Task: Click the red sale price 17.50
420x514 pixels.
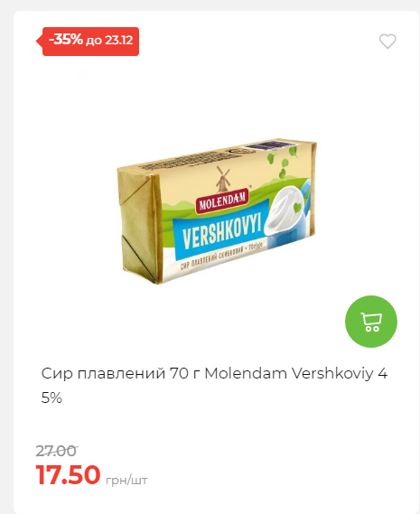Action: point(68,474)
